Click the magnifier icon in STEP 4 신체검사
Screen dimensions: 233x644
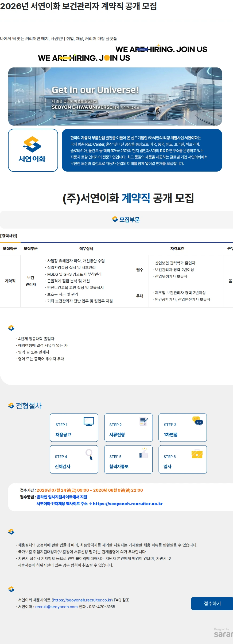[x=89, y=454]
